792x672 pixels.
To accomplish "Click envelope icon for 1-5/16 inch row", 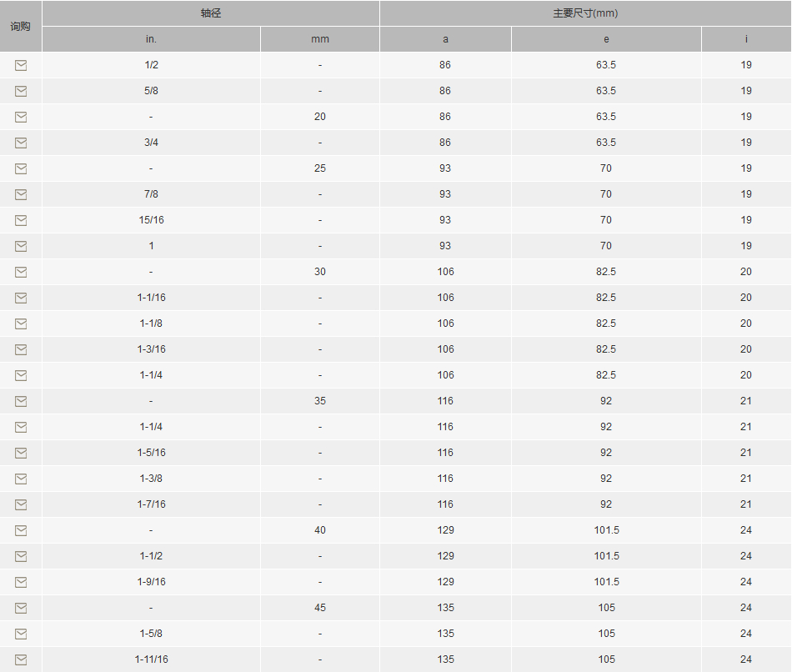I will pyautogui.click(x=21, y=453).
